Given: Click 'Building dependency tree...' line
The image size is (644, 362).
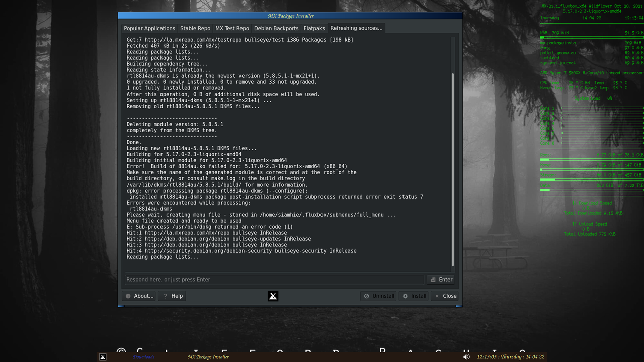Looking at the screenshot, I should pos(167,64).
